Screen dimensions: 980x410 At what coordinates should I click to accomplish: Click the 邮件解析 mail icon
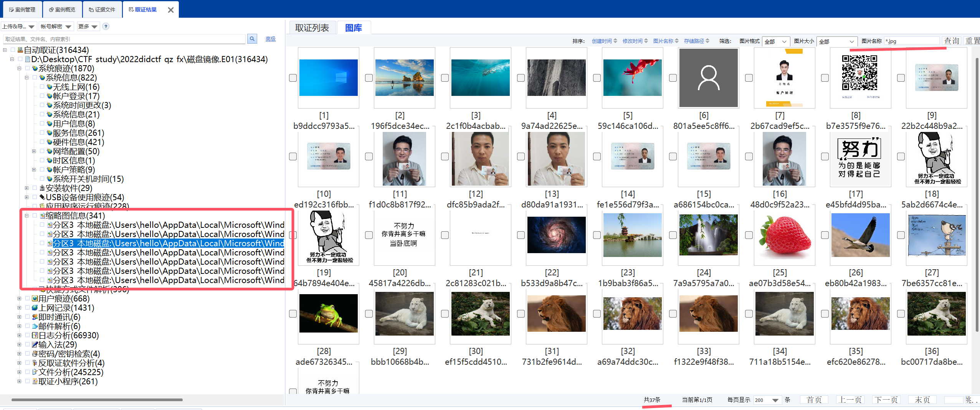click(35, 326)
